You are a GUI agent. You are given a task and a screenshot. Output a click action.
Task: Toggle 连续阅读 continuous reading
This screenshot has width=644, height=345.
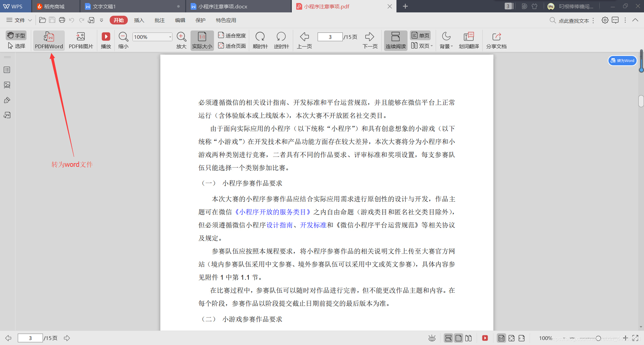[396, 40]
